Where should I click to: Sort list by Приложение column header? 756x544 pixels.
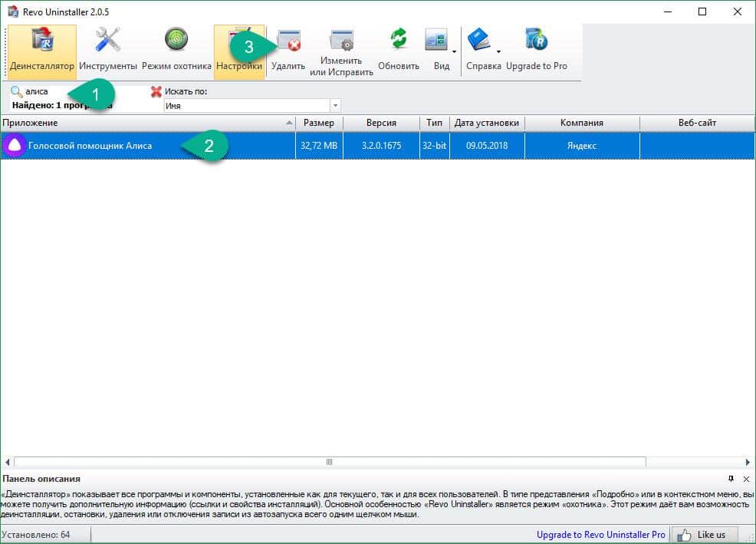pos(146,123)
